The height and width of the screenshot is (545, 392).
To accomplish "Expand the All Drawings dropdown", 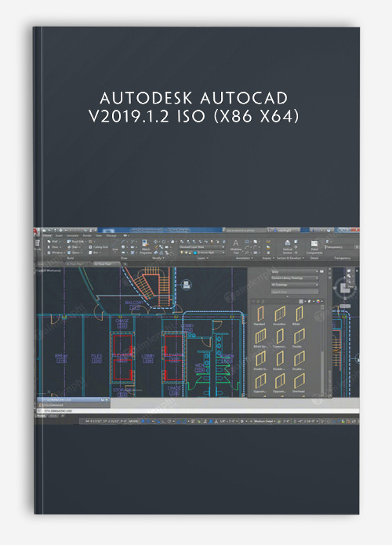I will pyautogui.click(x=294, y=285).
